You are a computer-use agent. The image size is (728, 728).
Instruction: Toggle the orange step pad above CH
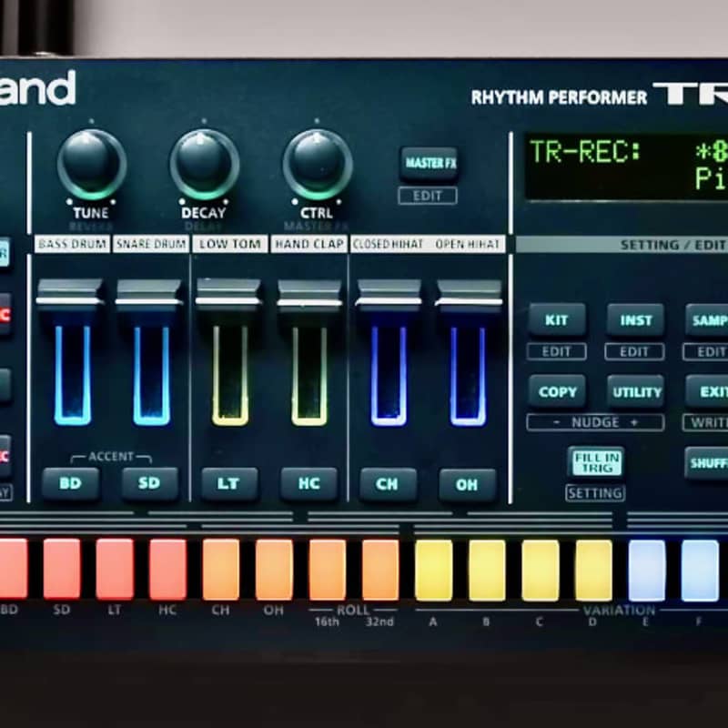(x=221, y=570)
